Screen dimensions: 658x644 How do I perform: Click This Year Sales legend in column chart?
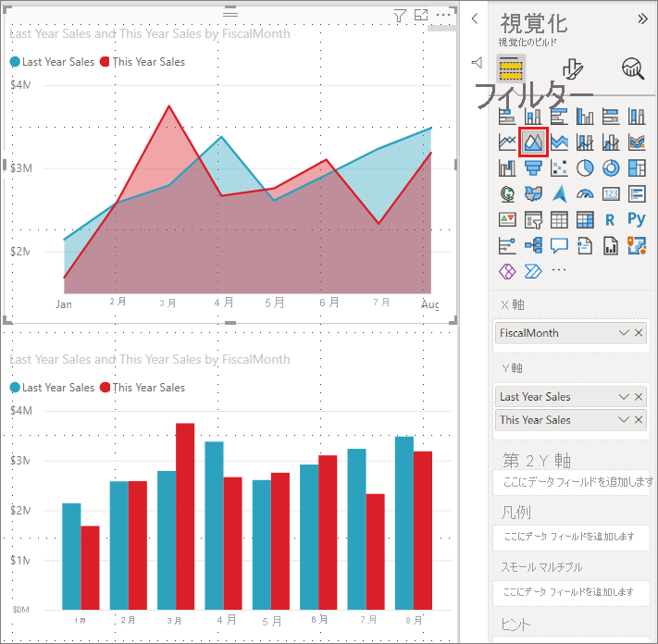(x=143, y=388)
